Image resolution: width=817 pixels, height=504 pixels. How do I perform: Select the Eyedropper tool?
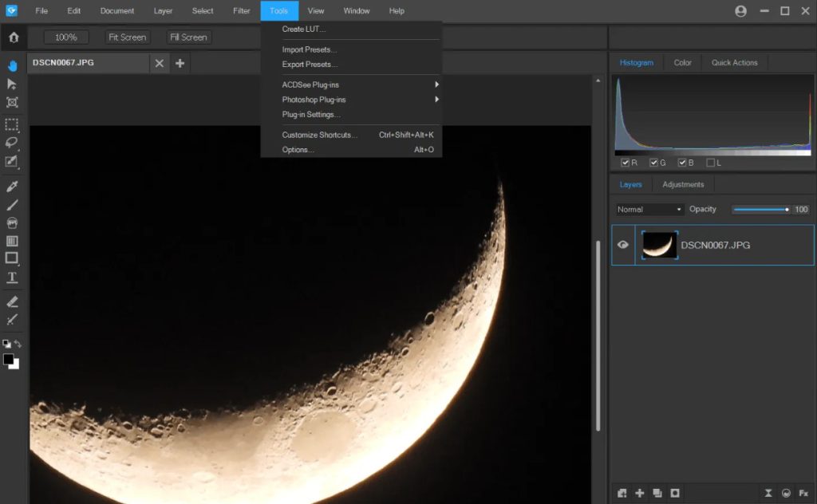pyautogui.click(x=12, y=187)
